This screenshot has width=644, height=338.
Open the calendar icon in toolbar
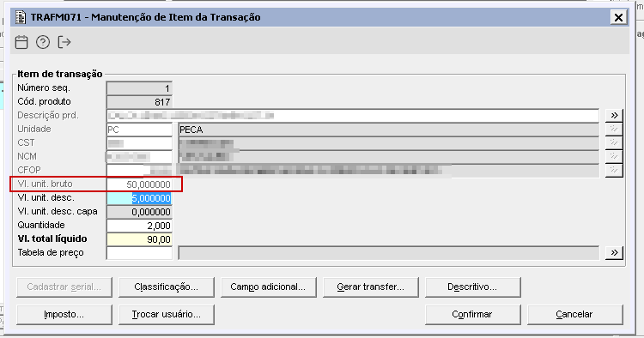click(21, 42)
